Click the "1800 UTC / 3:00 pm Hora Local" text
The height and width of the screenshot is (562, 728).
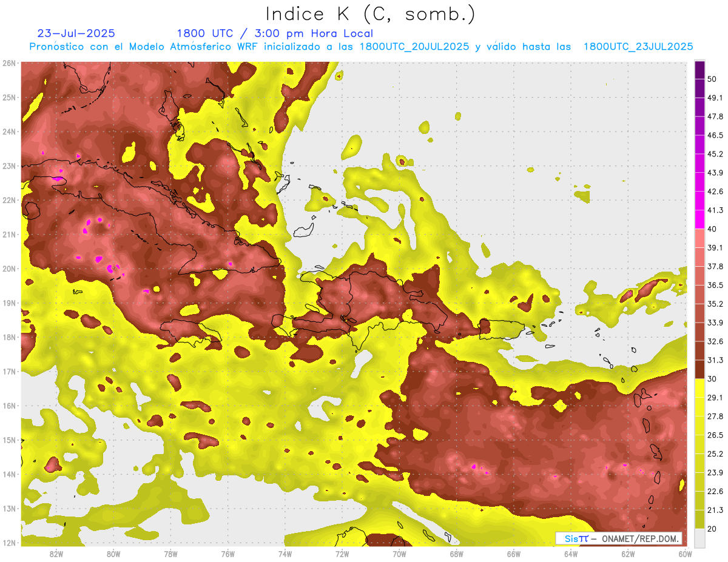pyautogui.click(x=275, y=33)
